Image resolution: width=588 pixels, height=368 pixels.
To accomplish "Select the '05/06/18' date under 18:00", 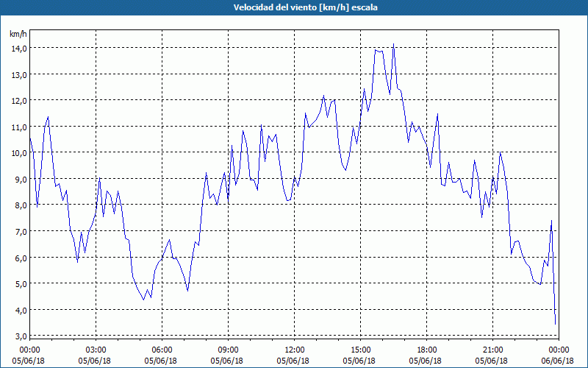I will 426,361.
